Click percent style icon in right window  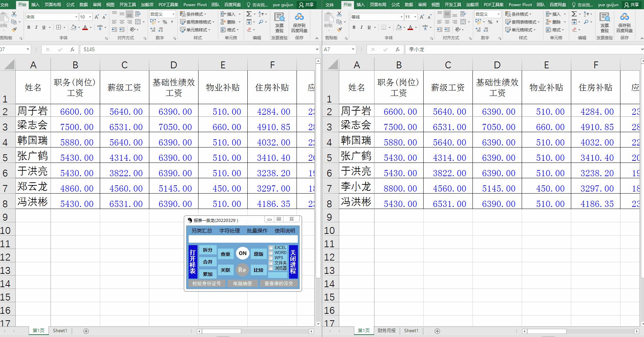pyautogui.click(x=490, y=22)
